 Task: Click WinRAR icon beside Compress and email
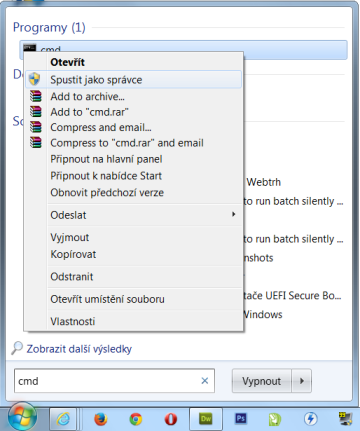click(36, 127)
